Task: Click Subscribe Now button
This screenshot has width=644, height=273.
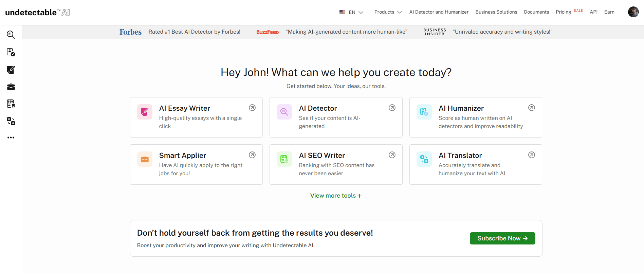Action: pos(502,238)
